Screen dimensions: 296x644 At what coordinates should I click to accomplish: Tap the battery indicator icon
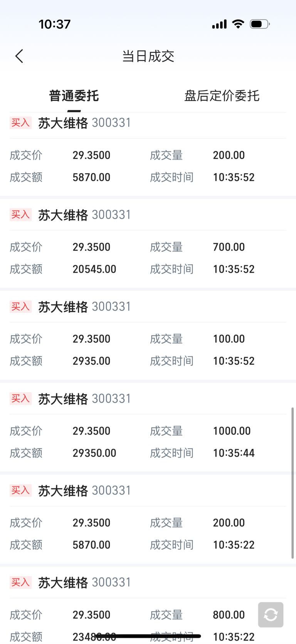(260, 24)
